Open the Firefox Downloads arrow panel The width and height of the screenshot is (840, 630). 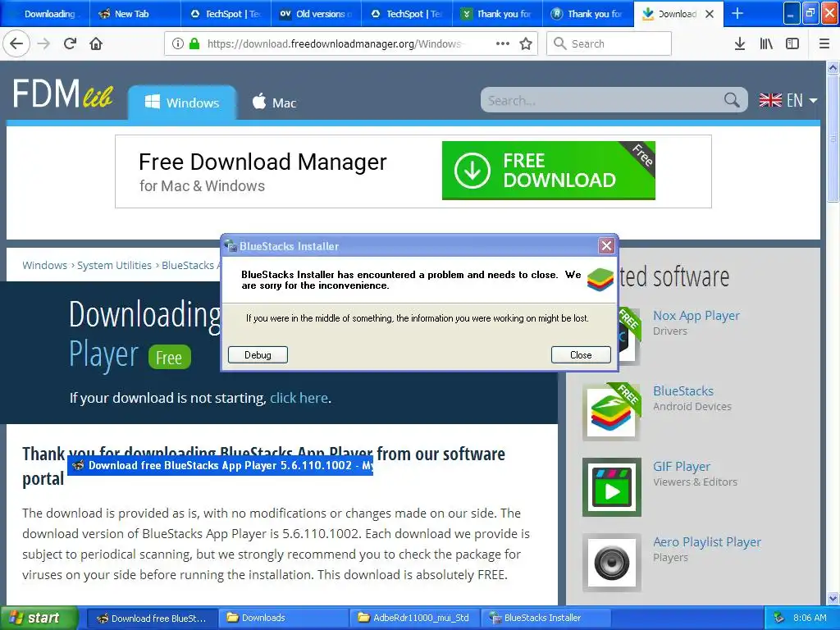click(x=740, y=44)
